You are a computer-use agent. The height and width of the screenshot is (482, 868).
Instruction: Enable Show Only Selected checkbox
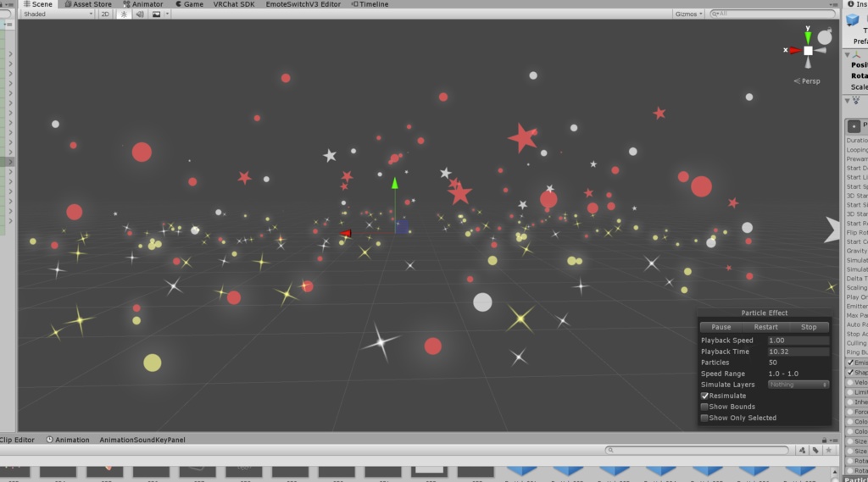pyautogui.click(x=704, y=418)
